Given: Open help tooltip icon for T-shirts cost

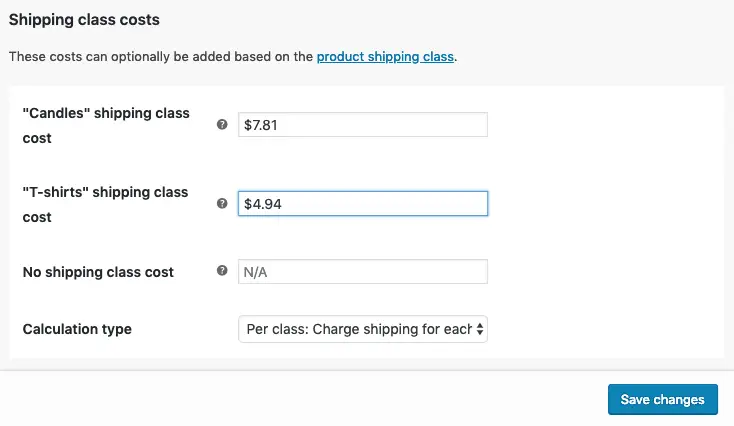Looking at the screenshot, I should [x=222, y=204].
